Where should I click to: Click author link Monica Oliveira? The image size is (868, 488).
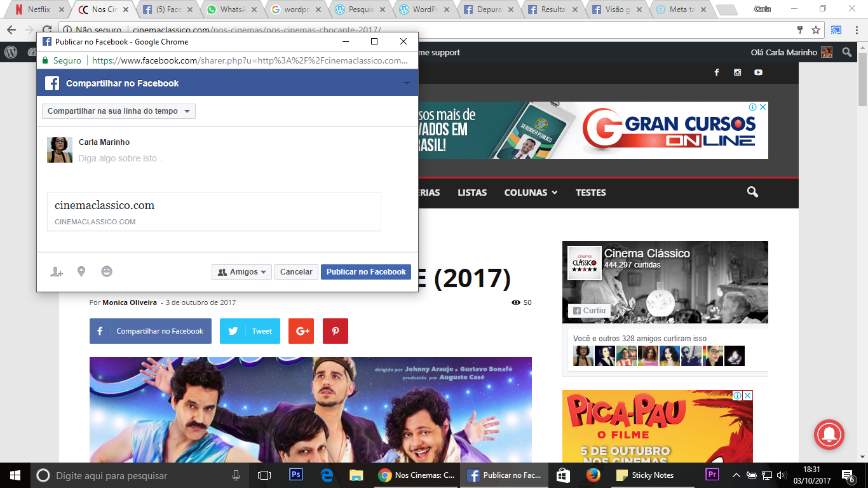pos(130,302)
